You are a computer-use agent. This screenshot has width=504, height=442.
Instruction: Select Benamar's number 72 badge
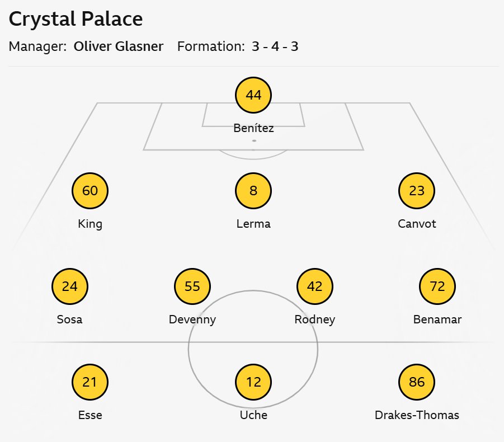[x=437, y=286]
